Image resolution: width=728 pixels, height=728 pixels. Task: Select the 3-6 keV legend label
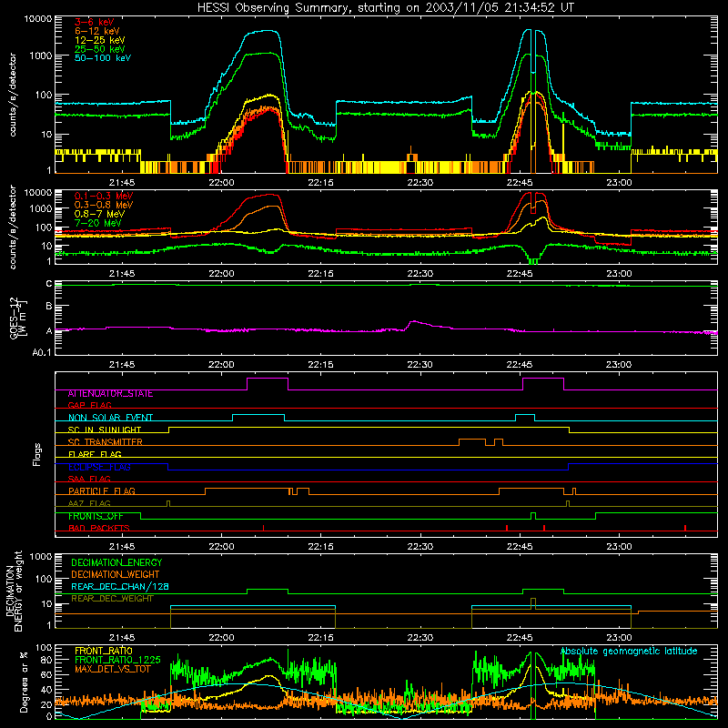click(95, 22)
